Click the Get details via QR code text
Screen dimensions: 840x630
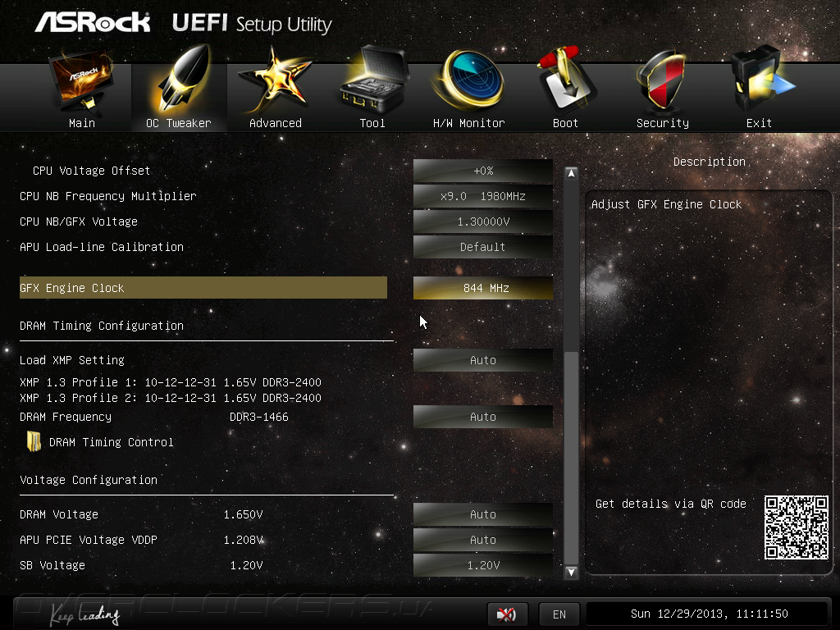click(x=671, y=504)
